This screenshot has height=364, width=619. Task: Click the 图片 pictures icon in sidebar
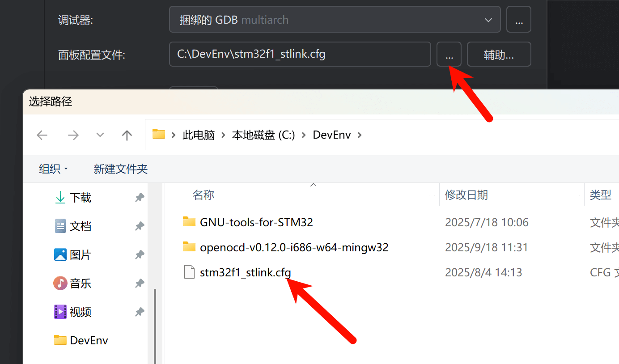60,254
